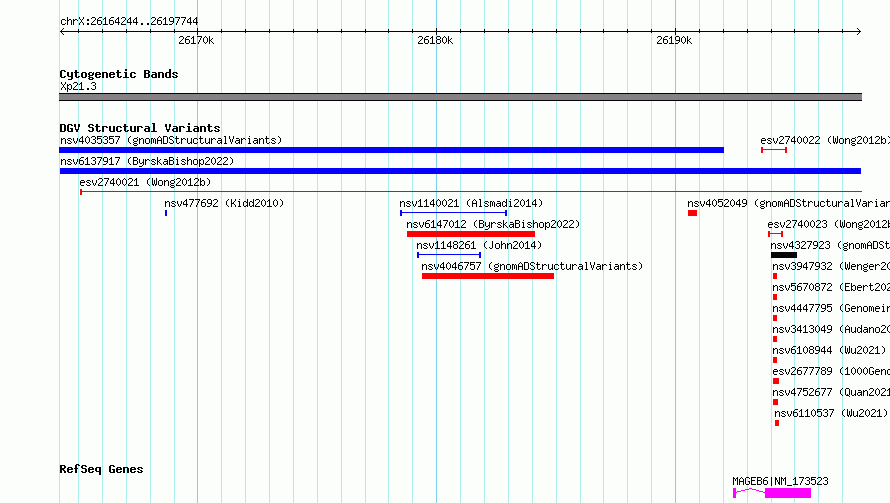Image resolution: width=890 pixels, height=503 pixels.
Task: Click the Xp21.3 band label
Action: (78, 86)
